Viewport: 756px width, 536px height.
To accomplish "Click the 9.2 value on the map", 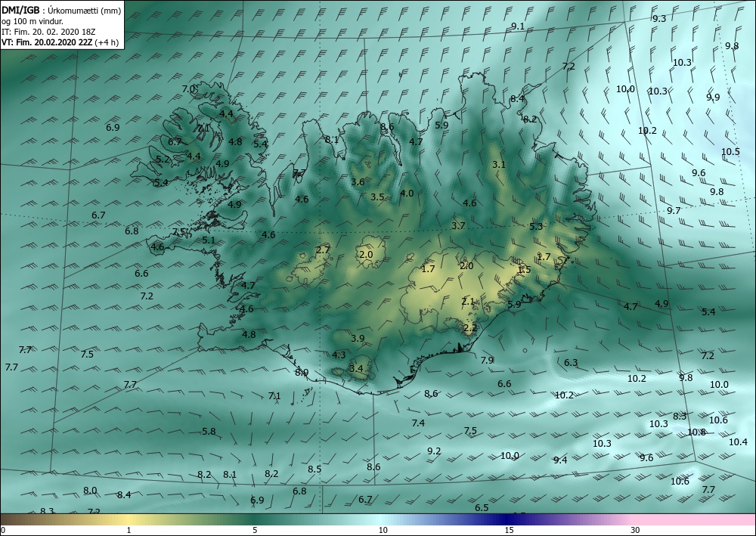I will (434, 451).
